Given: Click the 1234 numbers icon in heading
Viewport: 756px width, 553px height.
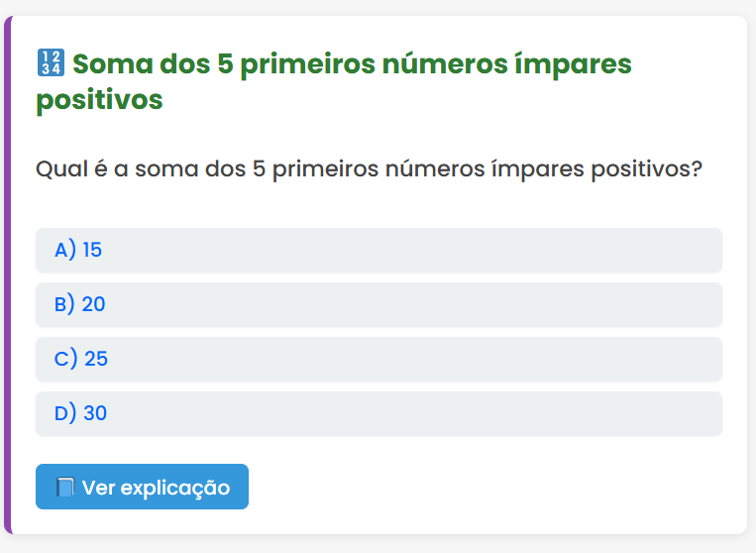Looking at the screenshot, I should click(50, 64).
